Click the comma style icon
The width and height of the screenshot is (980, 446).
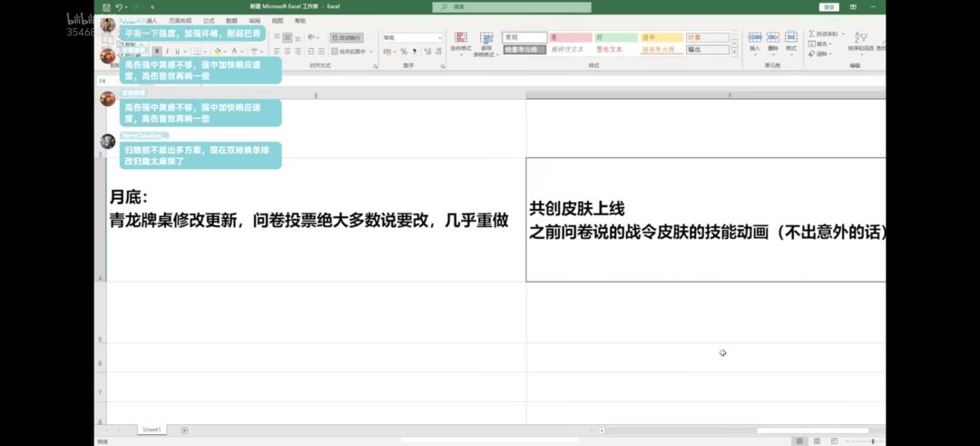tap(415, 51)
